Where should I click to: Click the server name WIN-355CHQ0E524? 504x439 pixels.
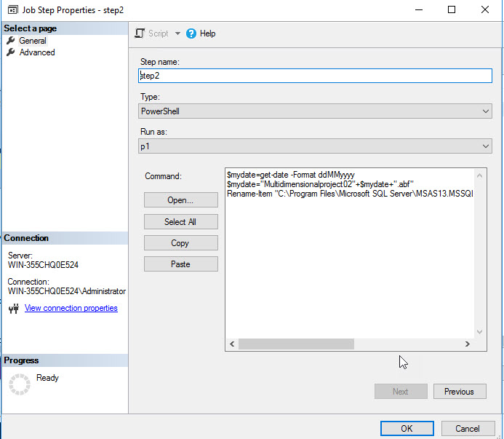click(x=43, y=265)
